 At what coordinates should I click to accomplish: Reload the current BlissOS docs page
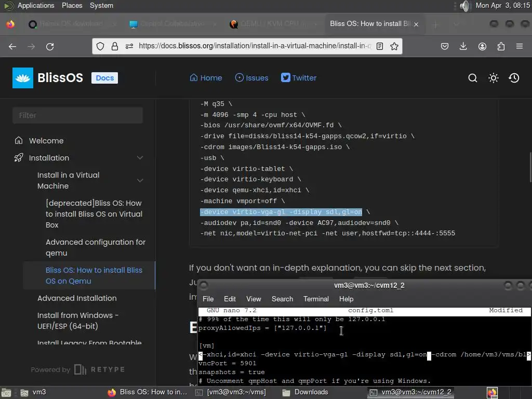[50, 46]
